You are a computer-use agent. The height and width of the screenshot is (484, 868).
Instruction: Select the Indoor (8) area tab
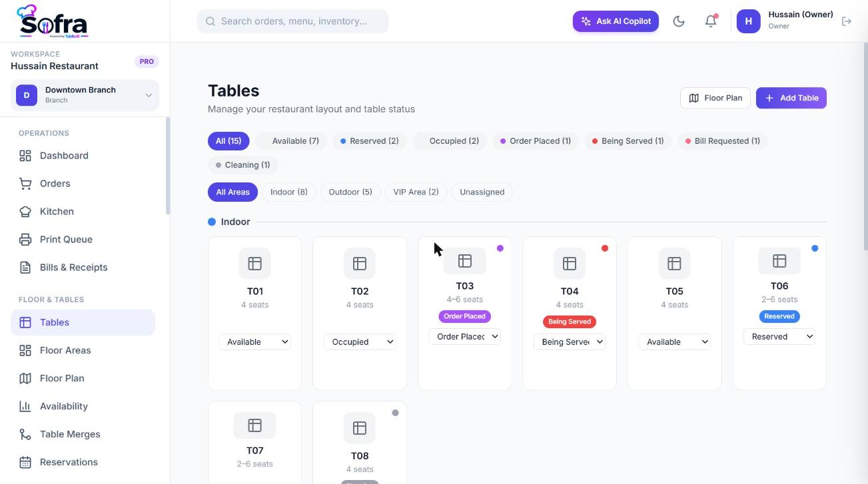pos(289,192)
